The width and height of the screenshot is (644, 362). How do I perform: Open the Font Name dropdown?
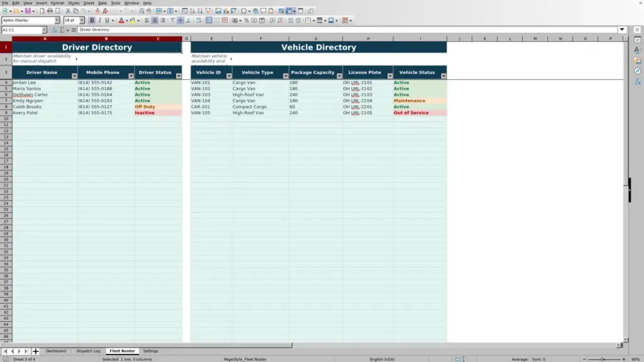(57, 20)
